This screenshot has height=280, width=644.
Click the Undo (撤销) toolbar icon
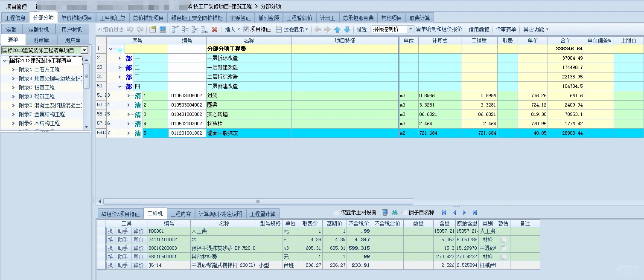coord(131,29)
